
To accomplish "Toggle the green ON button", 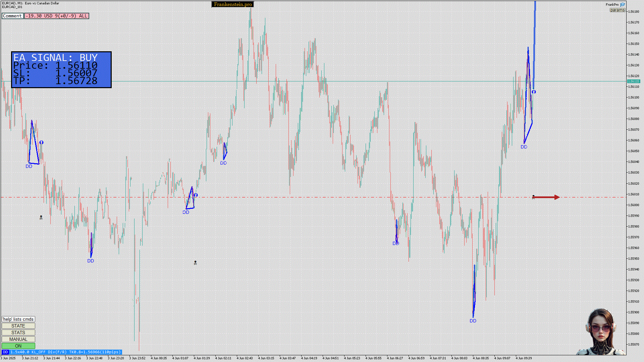I will [18, 346].
